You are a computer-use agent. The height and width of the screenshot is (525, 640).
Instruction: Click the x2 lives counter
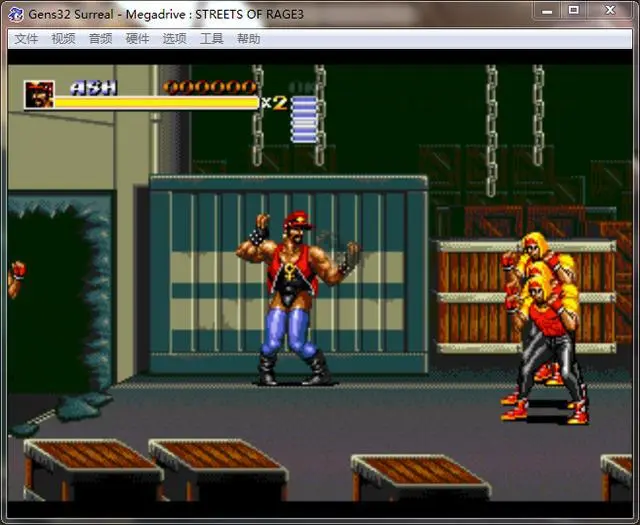pyautogui.click(x=274, y=103)
